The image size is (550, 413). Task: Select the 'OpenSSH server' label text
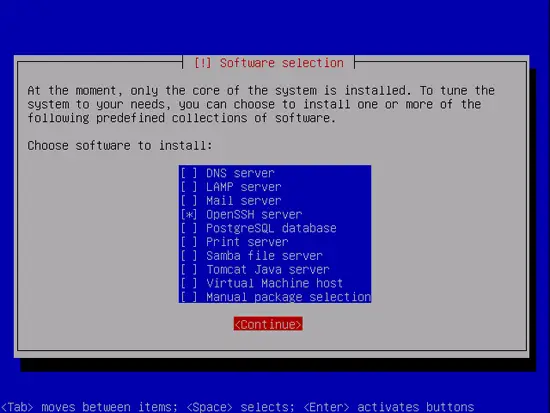254,214
